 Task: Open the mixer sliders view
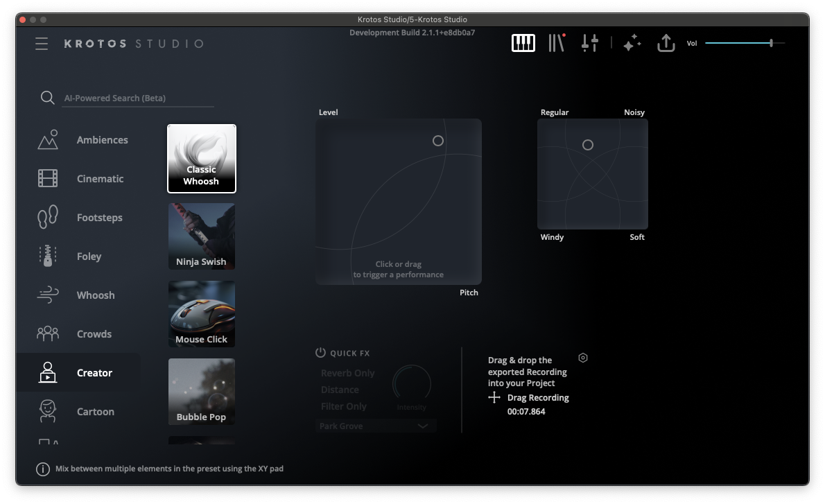click(x=590, y=43)
